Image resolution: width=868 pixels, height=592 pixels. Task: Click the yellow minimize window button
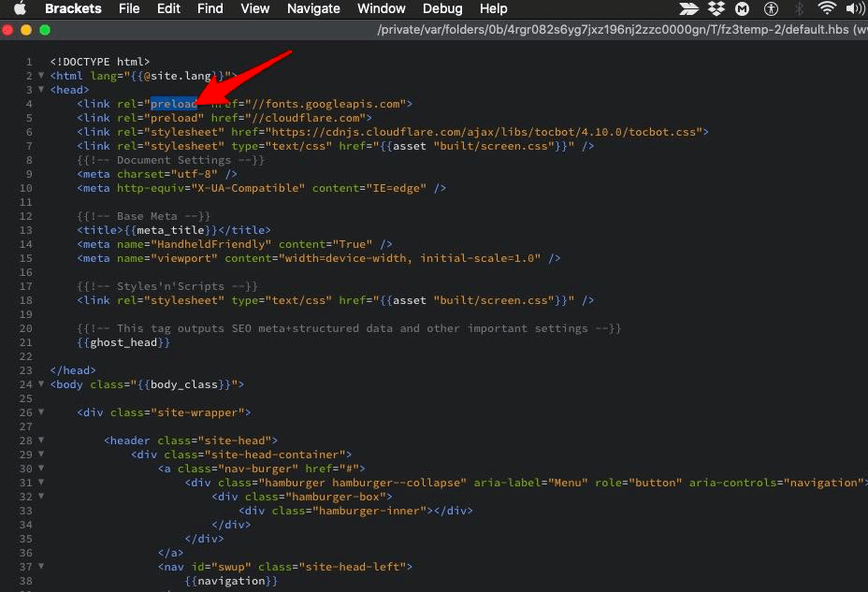[26, 30]
